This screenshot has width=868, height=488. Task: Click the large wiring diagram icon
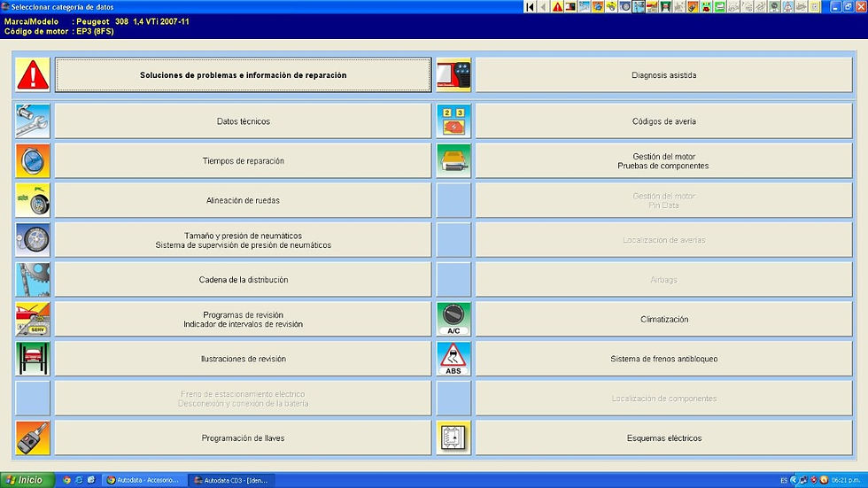tap(453, 438)
